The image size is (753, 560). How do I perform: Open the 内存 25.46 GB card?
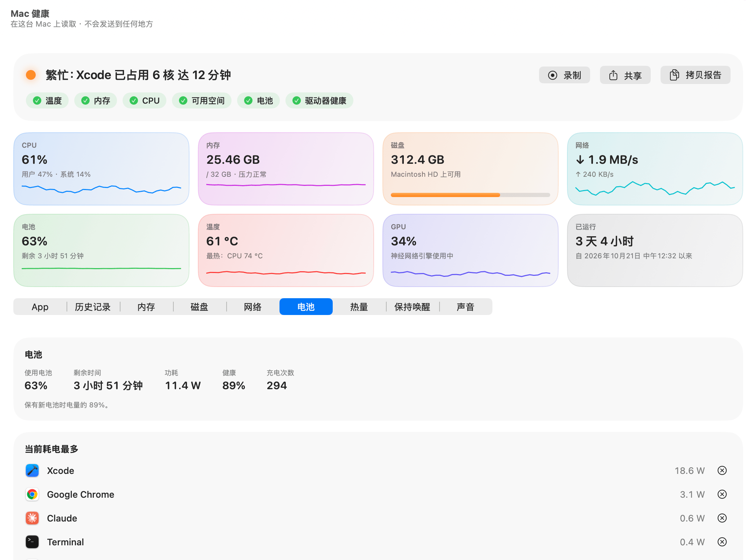[x=286, y=169]
